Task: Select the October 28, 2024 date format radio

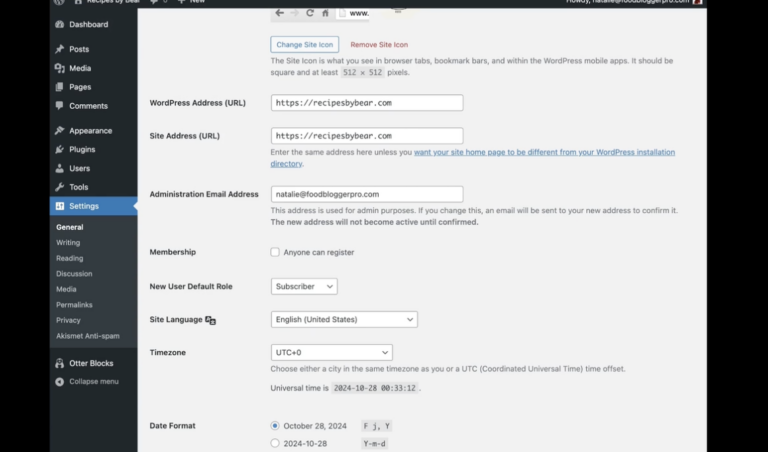Action: (275, 426)
